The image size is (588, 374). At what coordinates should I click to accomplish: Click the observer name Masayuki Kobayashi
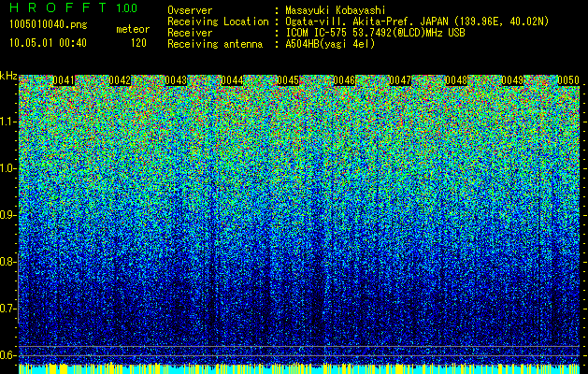(336, 10)
